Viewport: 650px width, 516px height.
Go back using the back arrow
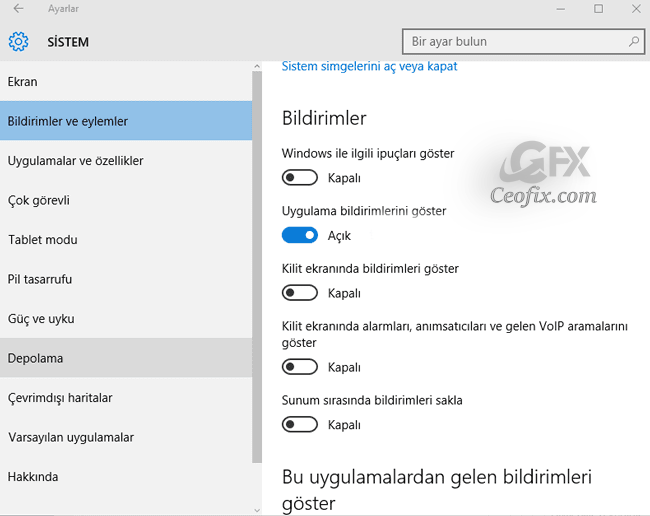18,8
